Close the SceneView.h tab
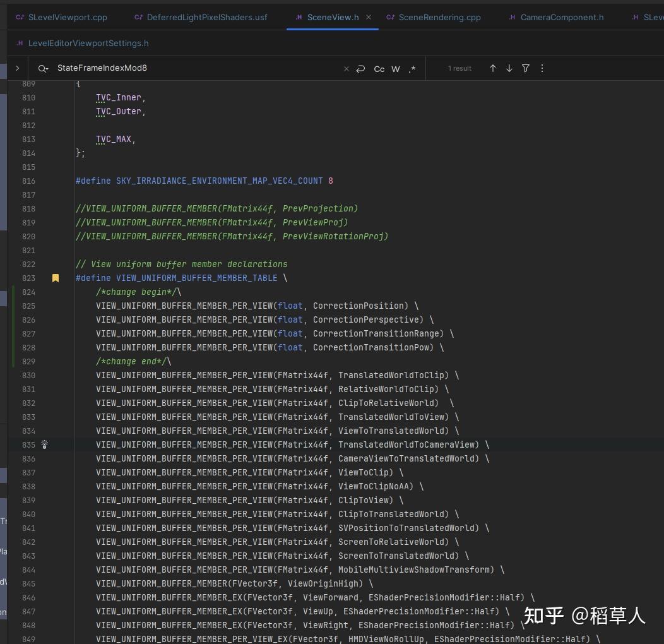The width and height of the screenshot is (664, 644). point(368,17)
